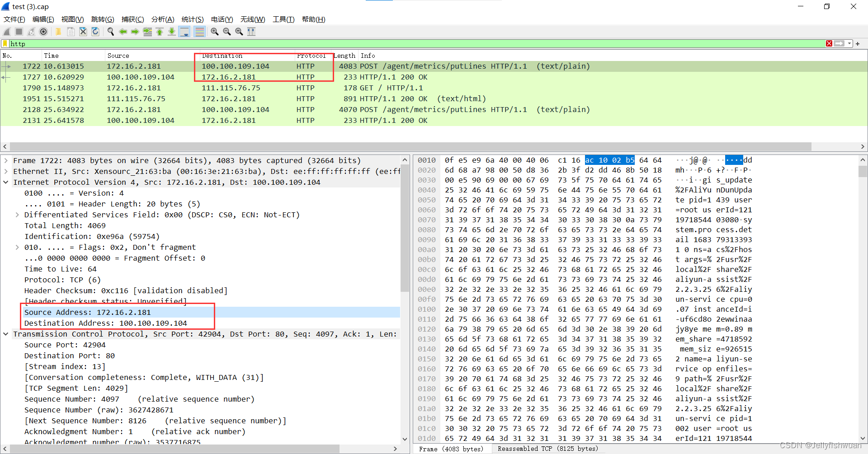Jump to the first packet
The height and width of the screenshot is (454, 868).
pos(160,32)
